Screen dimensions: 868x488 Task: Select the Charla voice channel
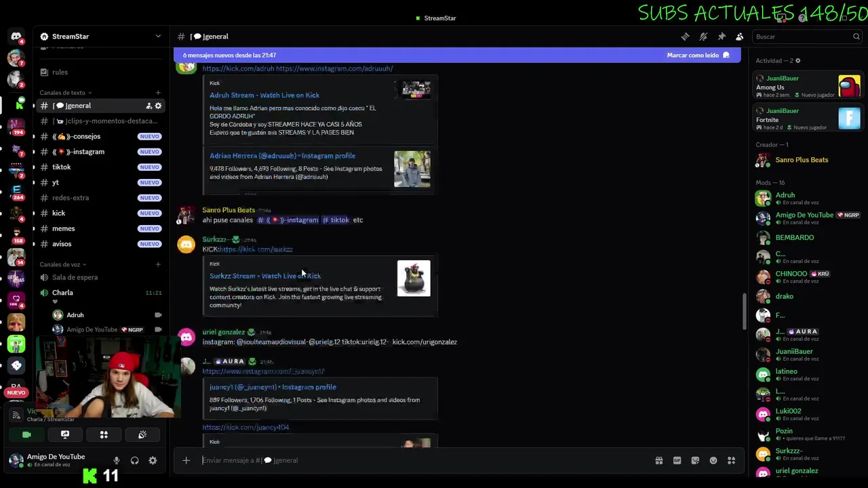tap(101, 293)
